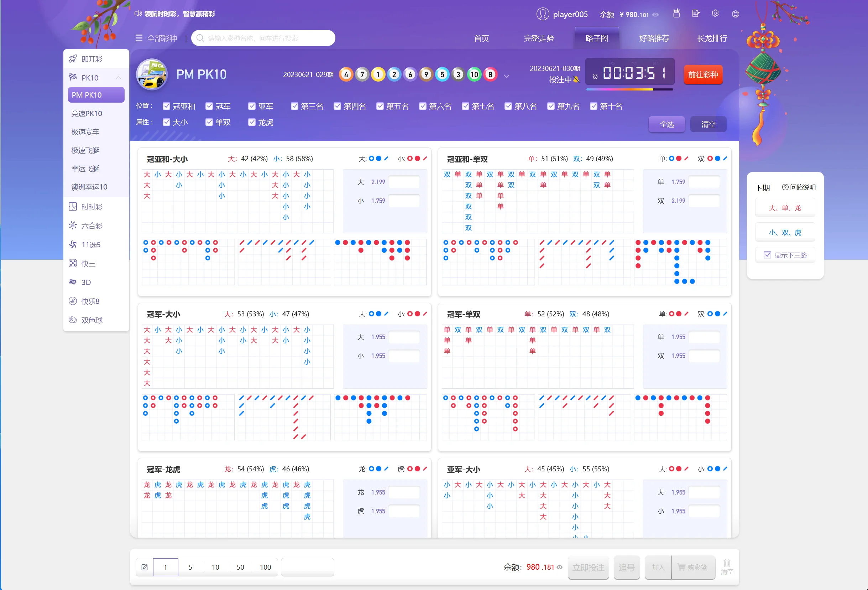This screenshot has height=590, width=868.
Task: Open the 长龙排行 tab
Action: point(712,38)
